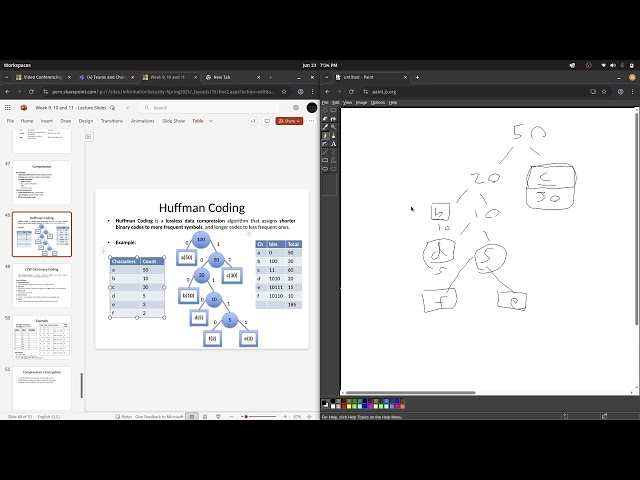
Task: Click the account profile avatar in PowerPoint
Action: pos(312,108)
